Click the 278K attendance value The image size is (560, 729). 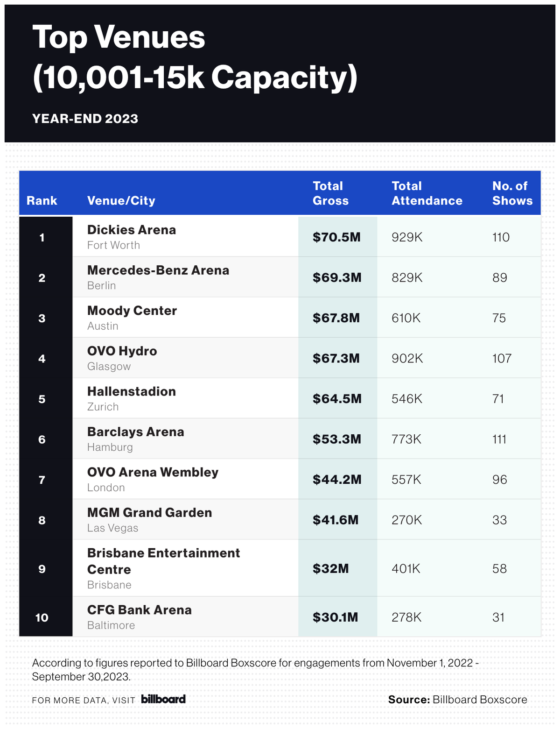[x=406, y=617]
